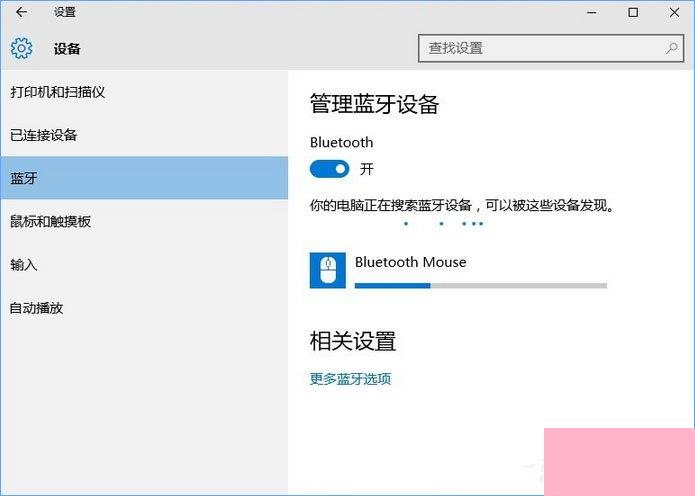Turn off the Bluetooth toggle switch
Image resolution: width=695 pixels, height=496 pixels.
329,169
